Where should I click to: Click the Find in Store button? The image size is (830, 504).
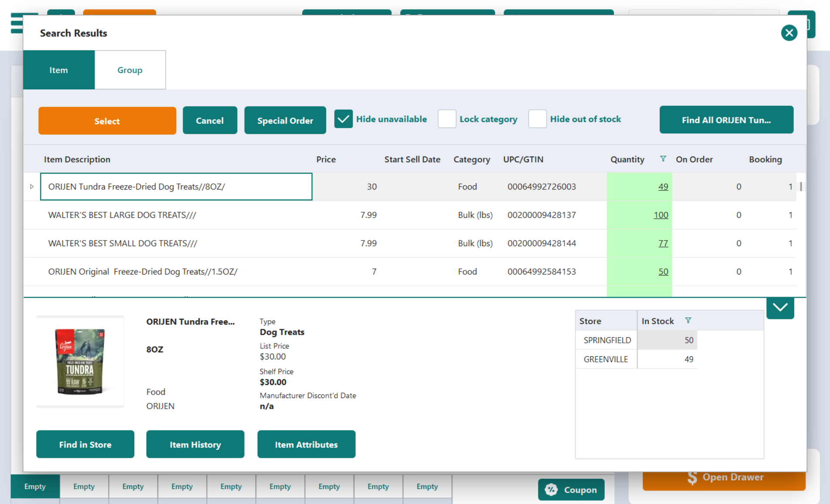click(x=85, y=444)
